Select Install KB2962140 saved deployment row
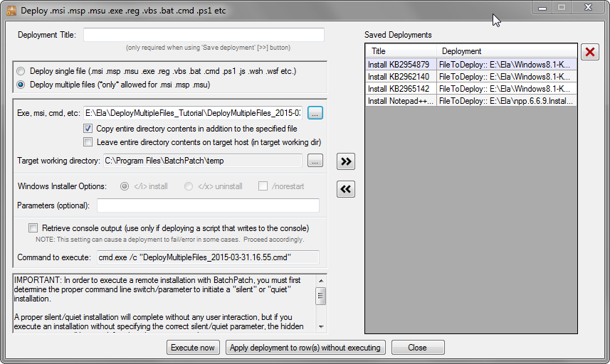The width and height of the screenshot is (610, 364). pyautogui.click(x=471, y=77)
